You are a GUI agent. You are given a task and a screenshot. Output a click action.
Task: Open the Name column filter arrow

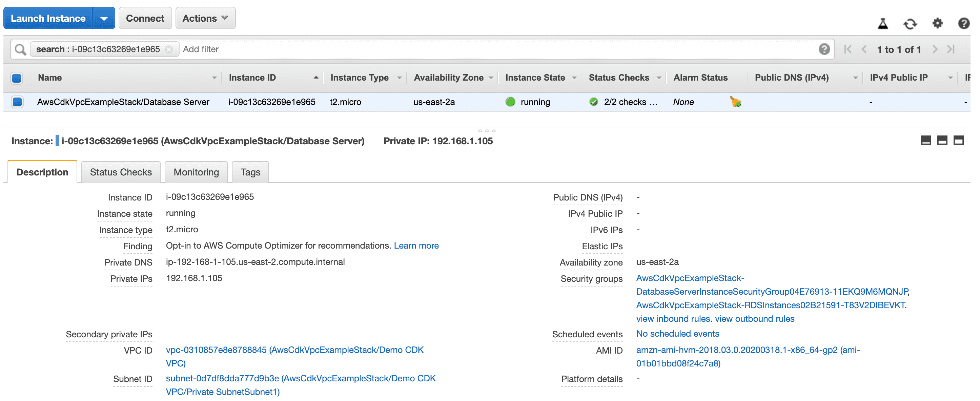(x=214, y=78)
